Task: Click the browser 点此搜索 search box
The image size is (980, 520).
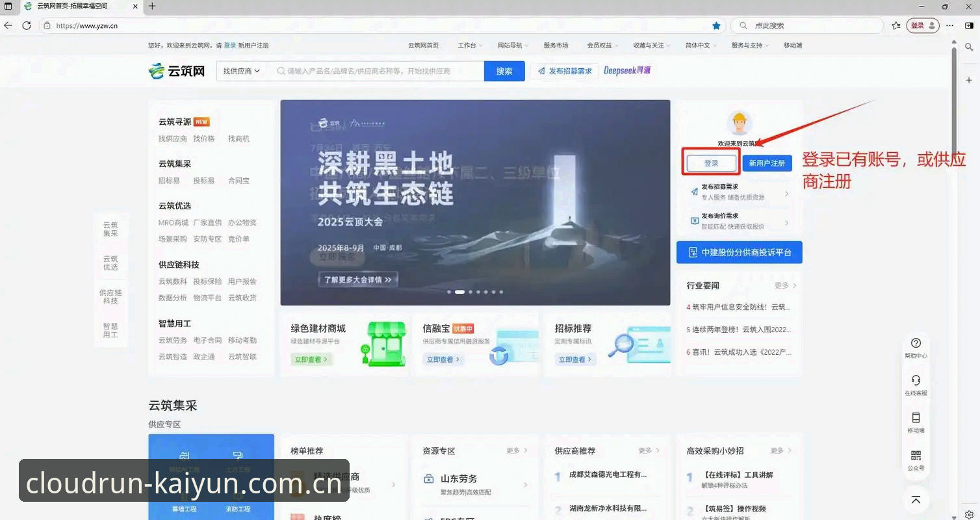Action: pyautogui.click(x=806, y=25)
